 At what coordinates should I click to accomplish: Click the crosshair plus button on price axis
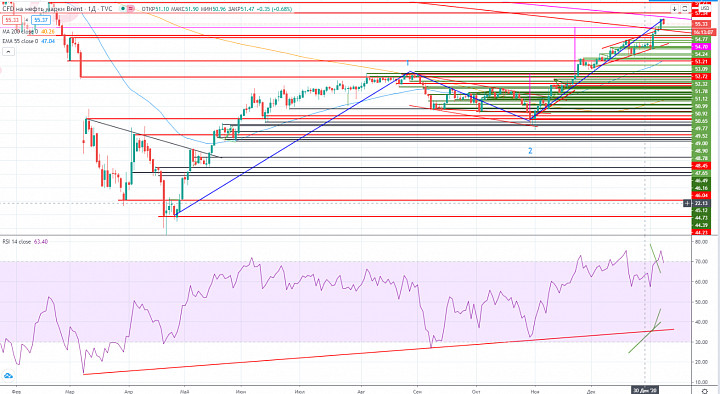click(687, 203)
